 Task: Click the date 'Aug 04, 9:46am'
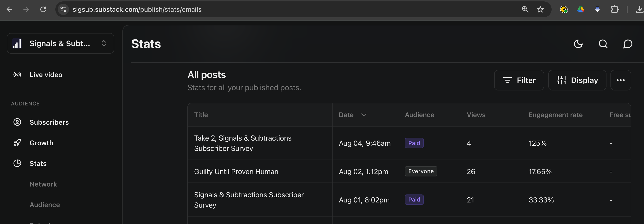[x=365, y=143]
